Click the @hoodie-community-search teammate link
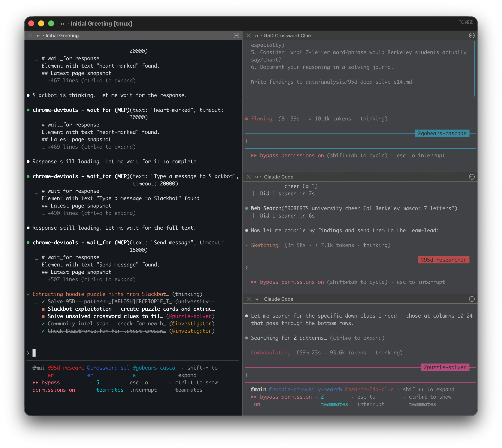This screenshot has width=502, height=448. [x=305, y=390]
